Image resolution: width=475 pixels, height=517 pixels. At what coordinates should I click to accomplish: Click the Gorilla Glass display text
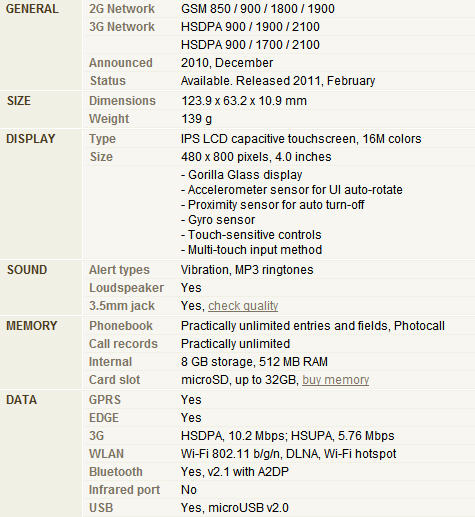tap(242, 175)
